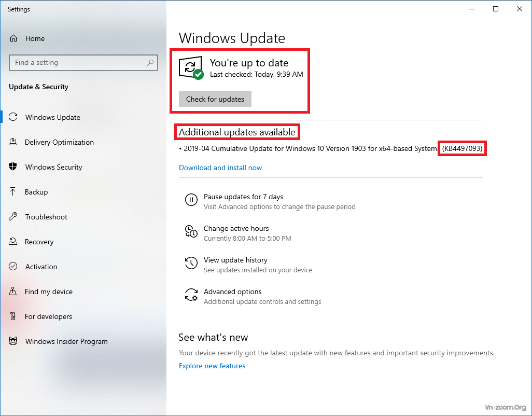532x416 pixels.
Task: Click the For developers tools icon
Action: pos(13,316)
